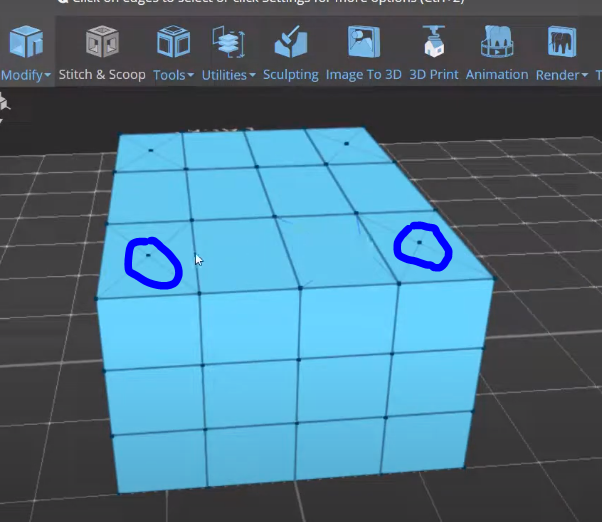Click the 3D Print printer icon

click(x=434, y=41)
